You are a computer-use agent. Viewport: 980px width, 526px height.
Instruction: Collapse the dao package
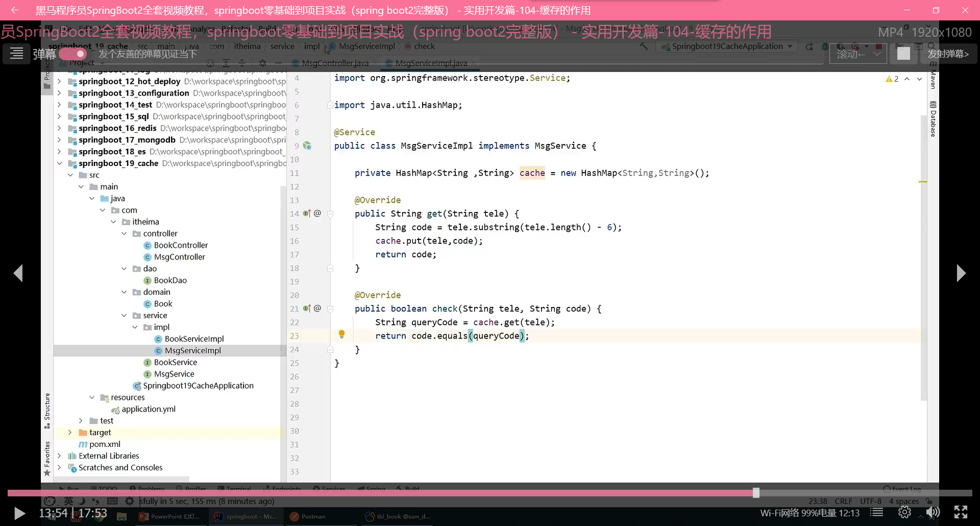[124, 269]
